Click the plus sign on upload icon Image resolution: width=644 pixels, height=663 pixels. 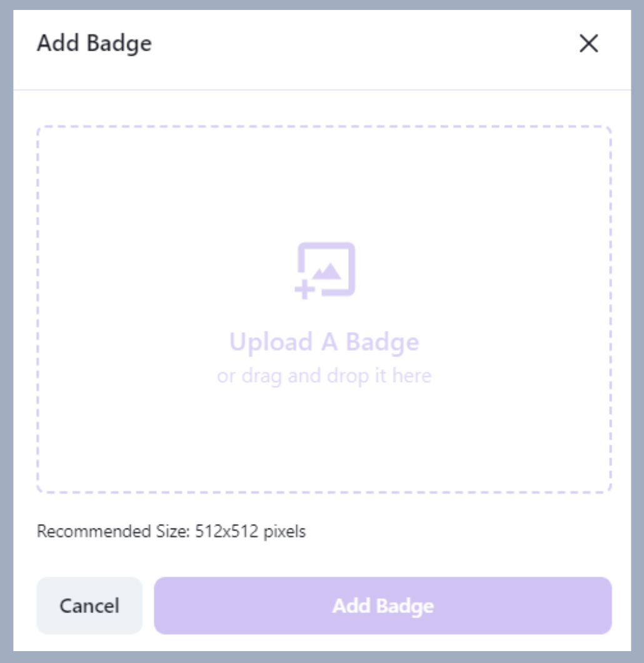click(x=304, y=290)
